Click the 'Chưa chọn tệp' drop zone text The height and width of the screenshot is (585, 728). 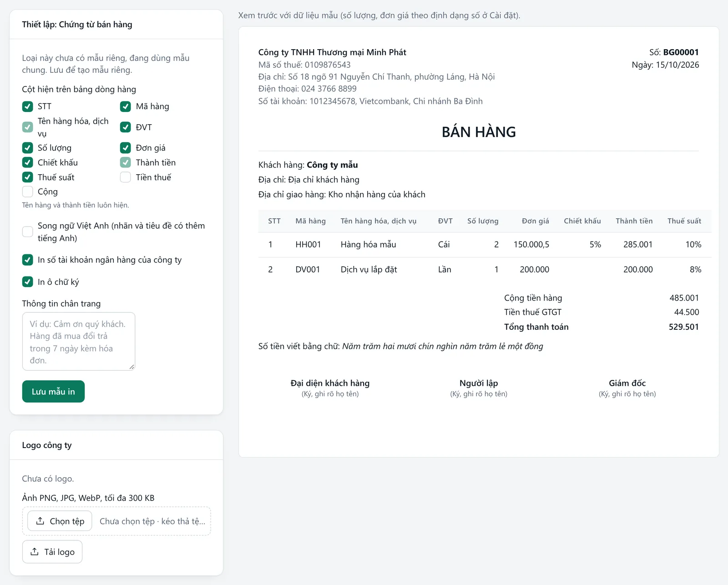coord(152,521)
